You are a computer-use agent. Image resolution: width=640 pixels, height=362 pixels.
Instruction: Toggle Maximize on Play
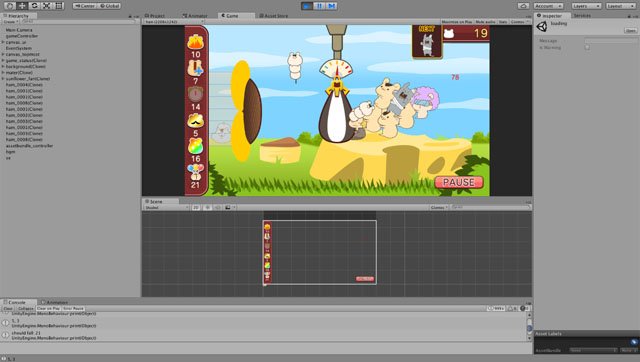457,22
